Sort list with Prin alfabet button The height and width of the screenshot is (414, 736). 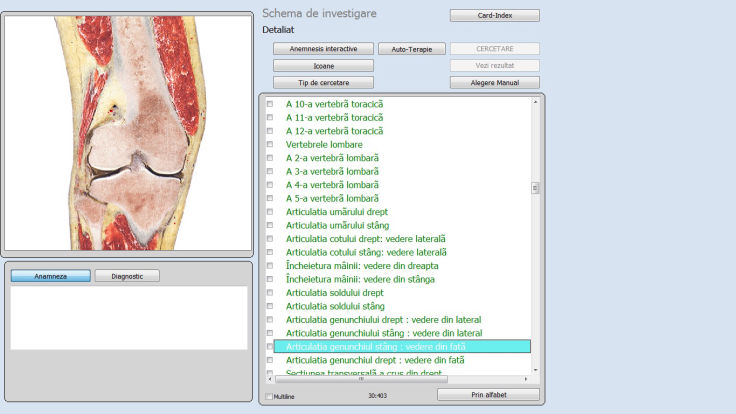(488, 395)
